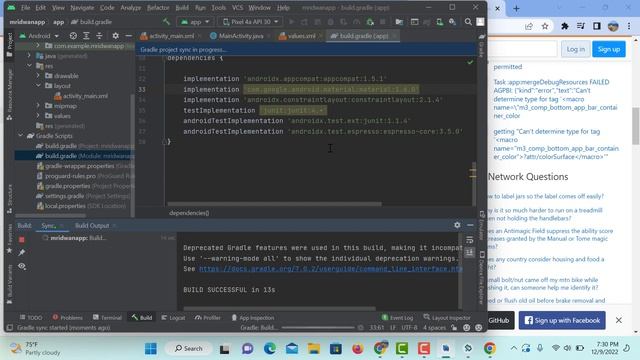
Task: Collapse the res folder
Action: tap(29, 66)
